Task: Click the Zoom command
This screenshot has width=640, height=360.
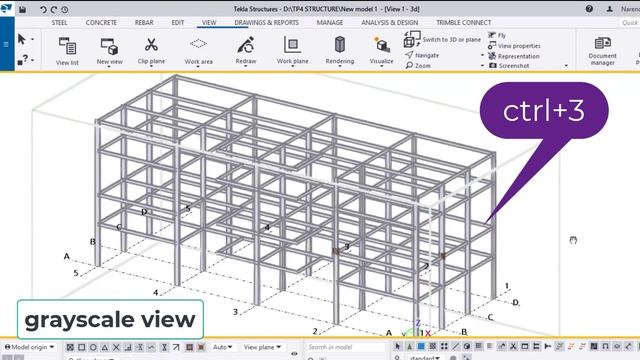Action: 418,65
